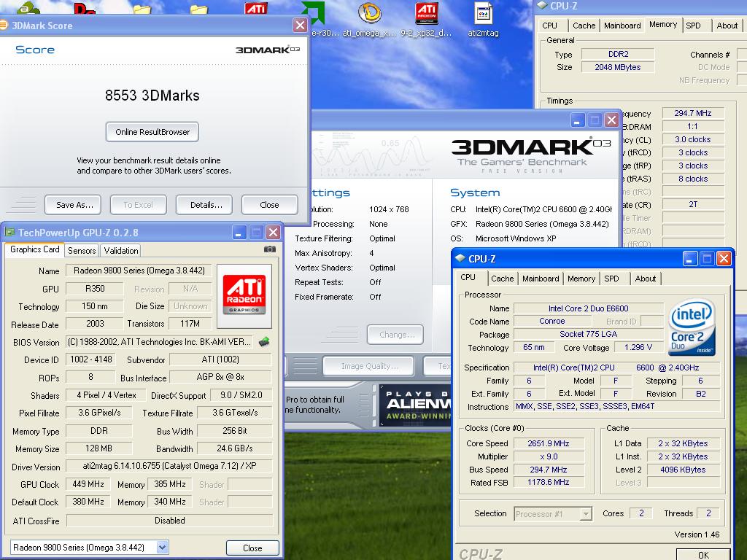The image size is (747, 560).
Task: Open the Cache tab in front CPU-Z window
Action: tap(502, 279)
